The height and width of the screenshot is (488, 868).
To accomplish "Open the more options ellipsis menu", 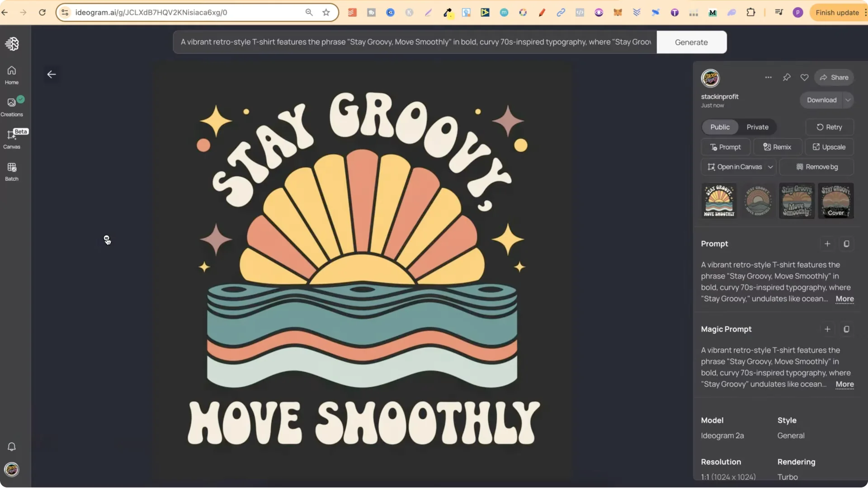I will pyautogui.click(x=768, y=77).
